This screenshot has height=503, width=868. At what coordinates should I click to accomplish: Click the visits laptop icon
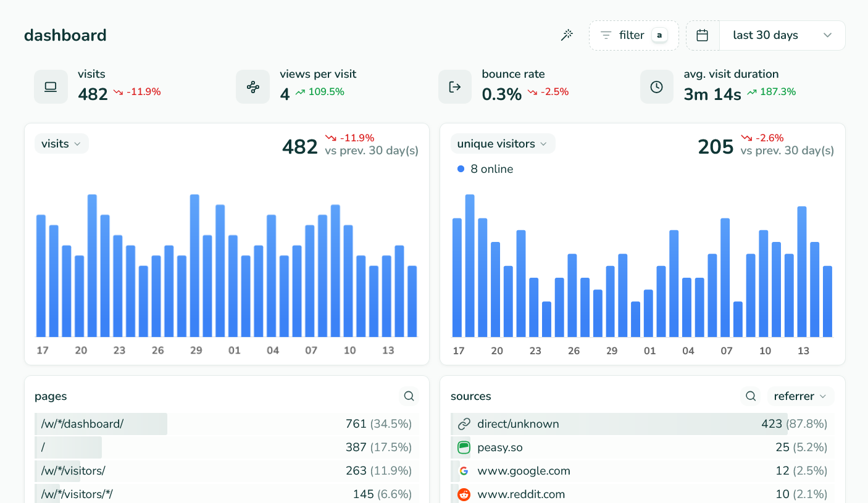pyautogui.click(x=51, y=87)
